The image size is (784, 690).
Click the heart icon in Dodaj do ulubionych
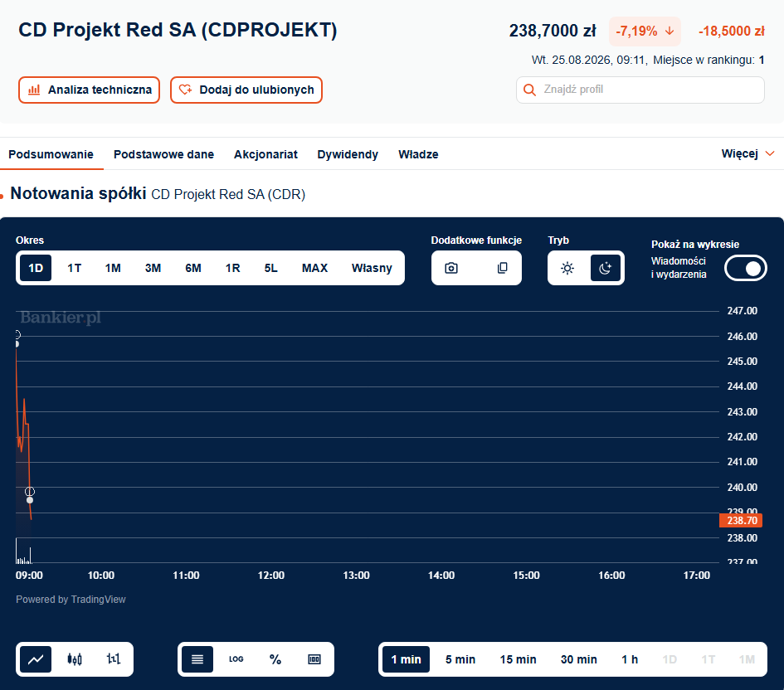186,90
